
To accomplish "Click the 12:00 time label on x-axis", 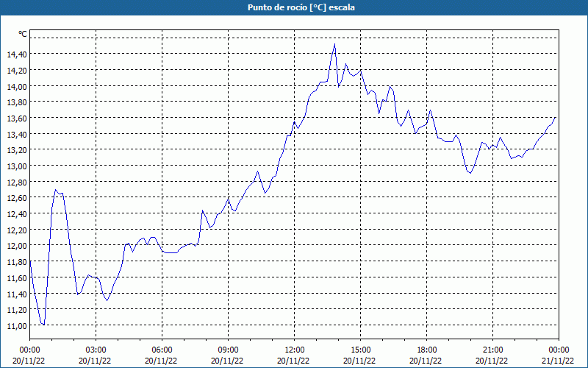I will pos(295,350).
